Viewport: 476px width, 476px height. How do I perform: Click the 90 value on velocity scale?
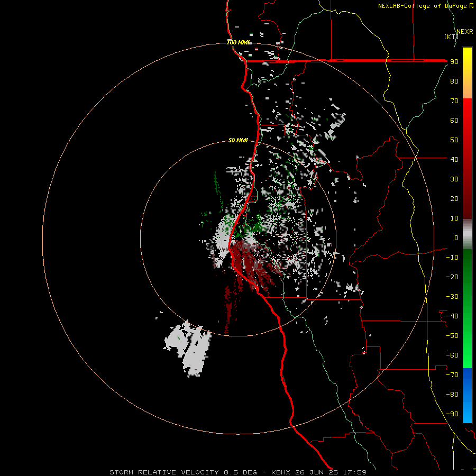(x=454, y=62)
